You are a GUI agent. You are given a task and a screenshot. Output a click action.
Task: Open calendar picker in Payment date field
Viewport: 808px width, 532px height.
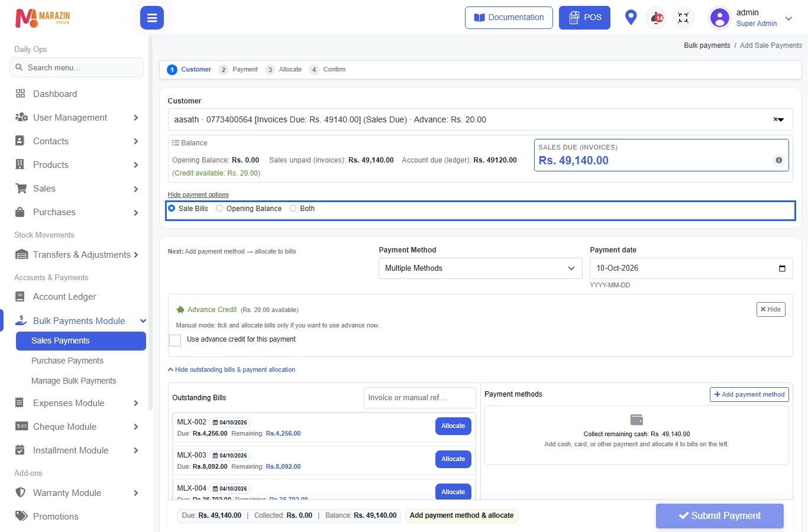point(782,268)
